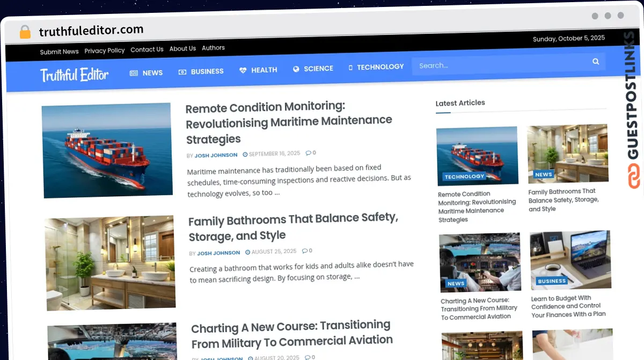The image size is (644, 360).
Task: Open the About Us page
Action: [182, 48]
